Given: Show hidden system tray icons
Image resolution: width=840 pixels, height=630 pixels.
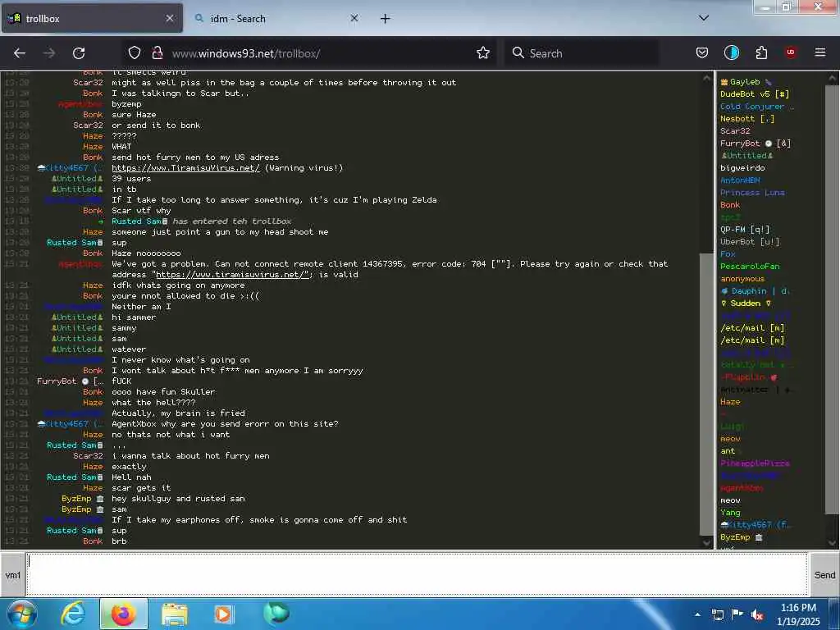Looking at the screenshot, I should [697, 614].
